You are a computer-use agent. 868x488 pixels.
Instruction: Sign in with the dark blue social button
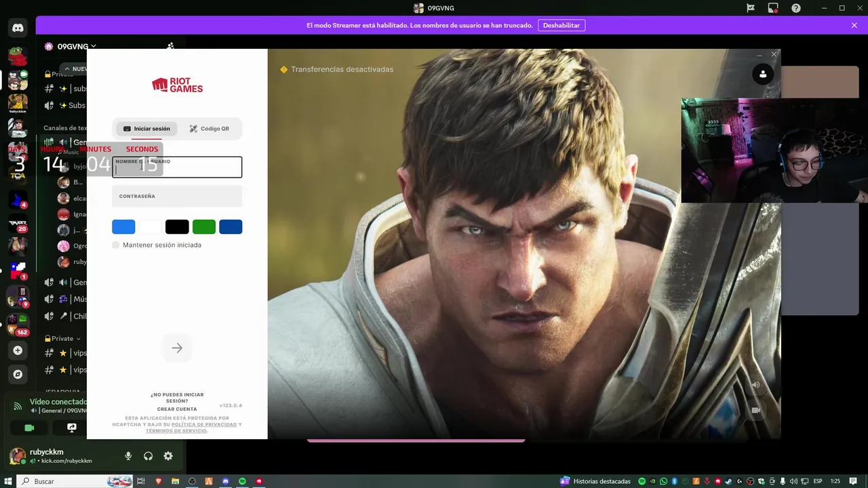point(231,227)
